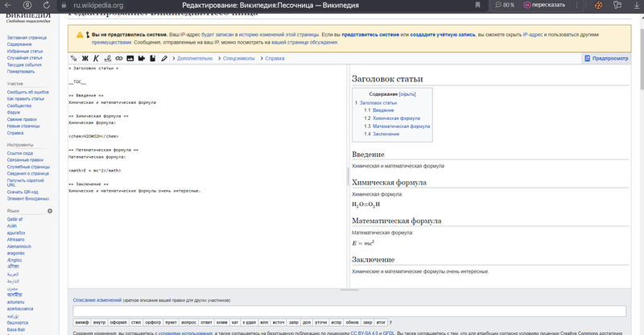Insert оформл summary preset
Screen dimensions: 644x335
[118, 323]
